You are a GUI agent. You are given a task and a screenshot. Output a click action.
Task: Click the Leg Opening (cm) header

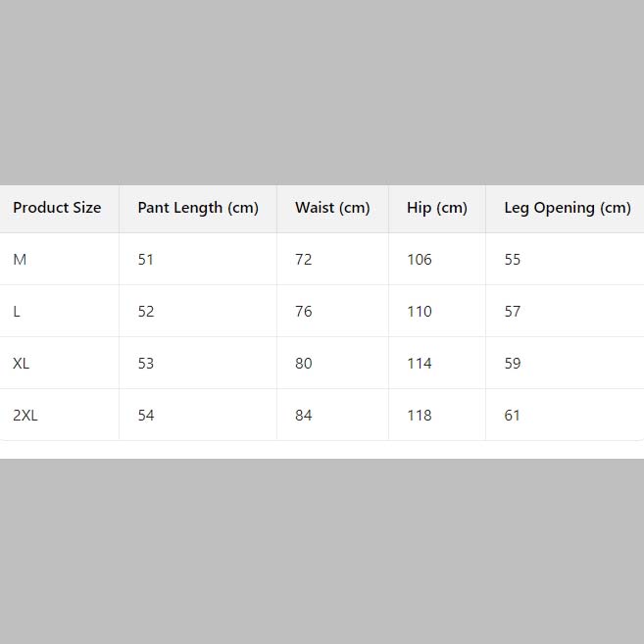568,208
